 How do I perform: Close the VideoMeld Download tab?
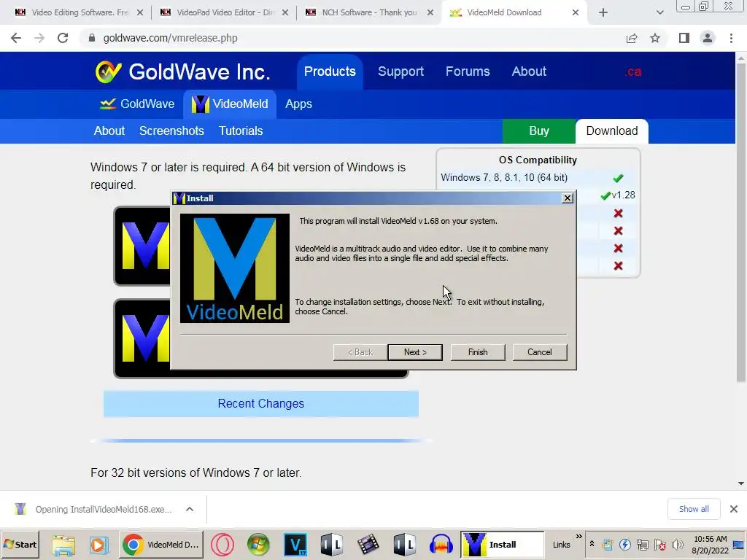coord(576,12)
